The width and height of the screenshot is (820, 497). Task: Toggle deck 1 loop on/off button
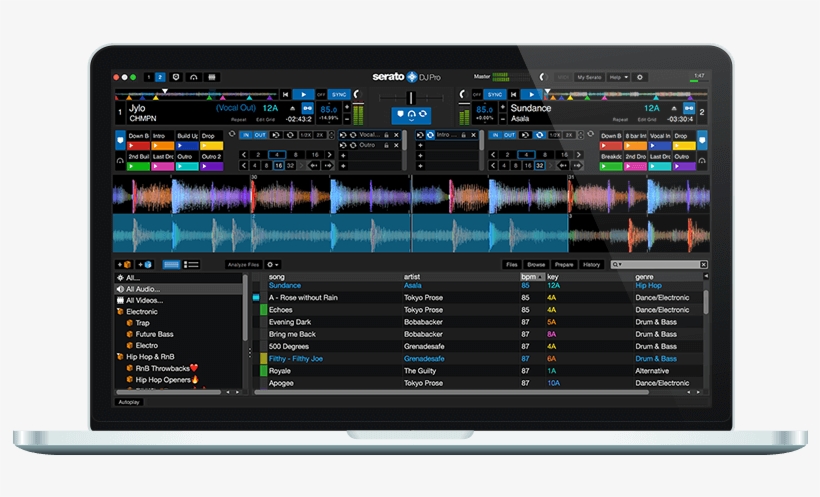point(290,135)
